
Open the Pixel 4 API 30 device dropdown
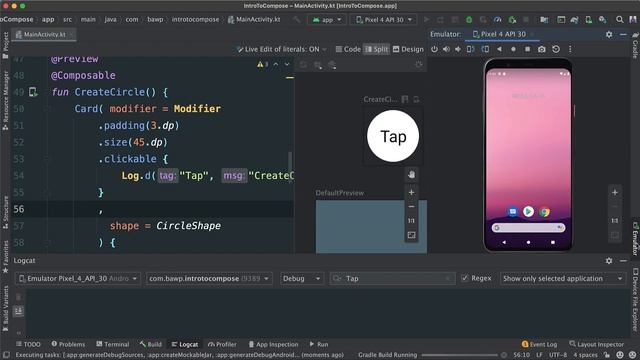(383, 20)
